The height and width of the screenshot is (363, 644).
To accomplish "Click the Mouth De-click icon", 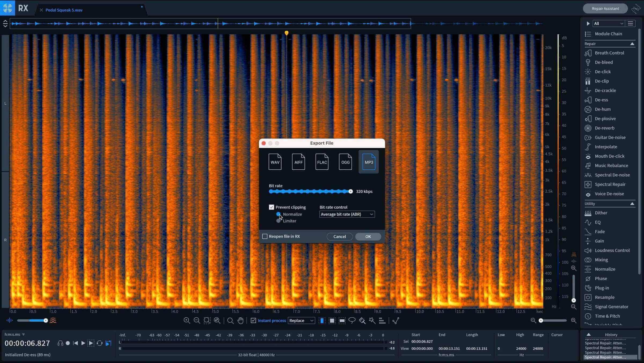I will click(x=588, y=156).
